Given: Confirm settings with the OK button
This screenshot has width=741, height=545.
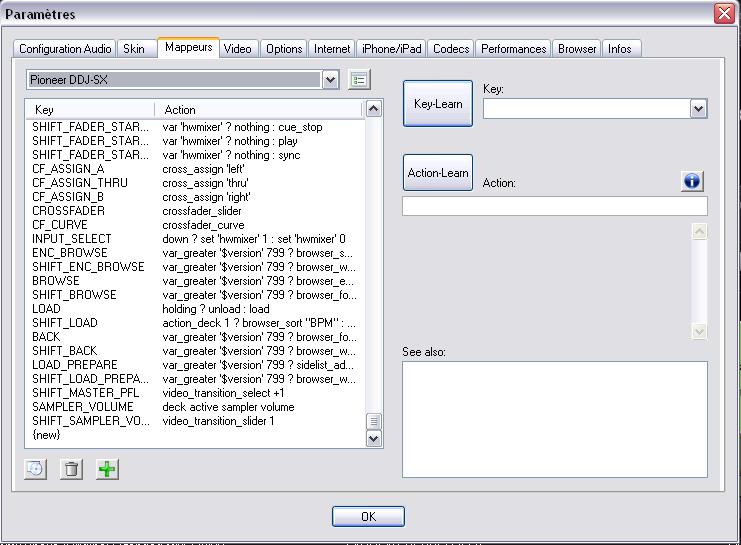Looking at the screenshot, I should (368, 517).
